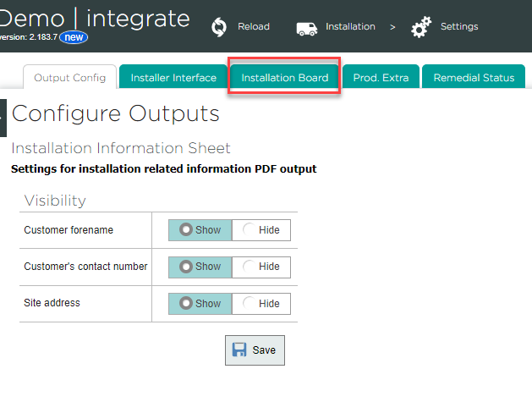Expand the collapsed side panel handle

point(3,118)
